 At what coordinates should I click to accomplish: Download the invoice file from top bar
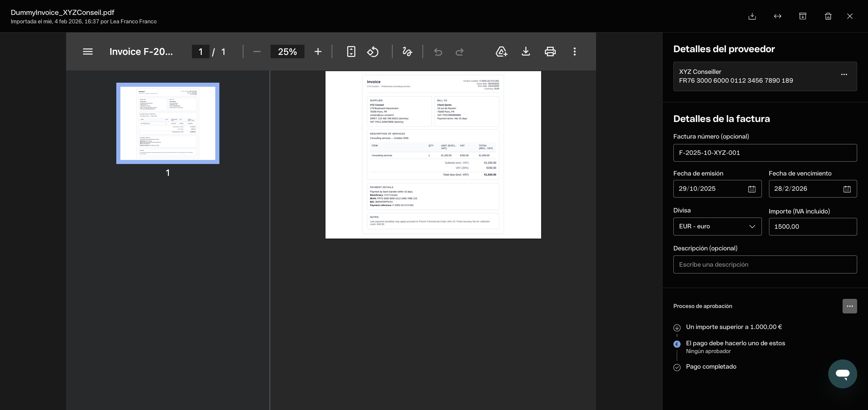point(752,16)
